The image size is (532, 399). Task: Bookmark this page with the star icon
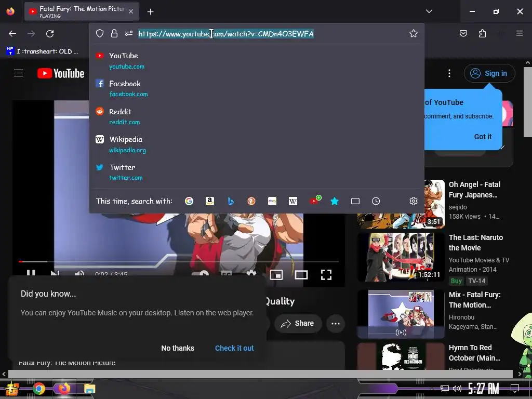click(x=413, y=34)
